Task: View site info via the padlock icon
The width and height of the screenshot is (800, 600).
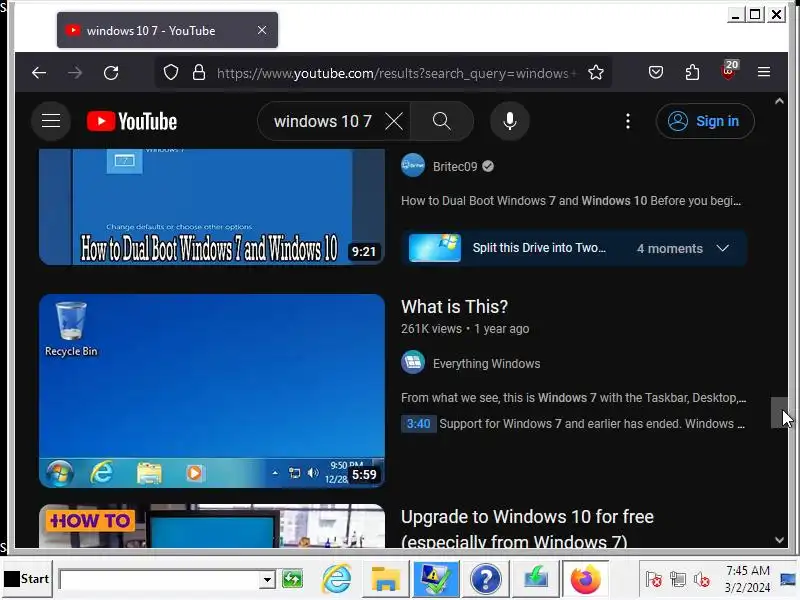Action: point(199,72)
